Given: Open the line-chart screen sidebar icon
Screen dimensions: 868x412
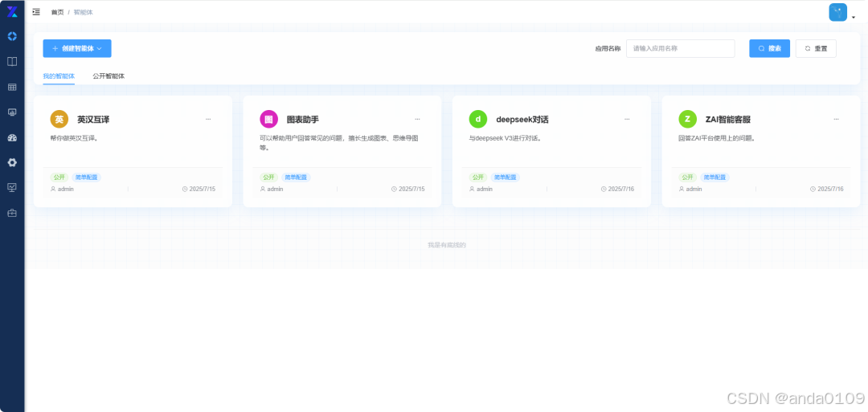Looking at the screenshot, I should (12, 187).
